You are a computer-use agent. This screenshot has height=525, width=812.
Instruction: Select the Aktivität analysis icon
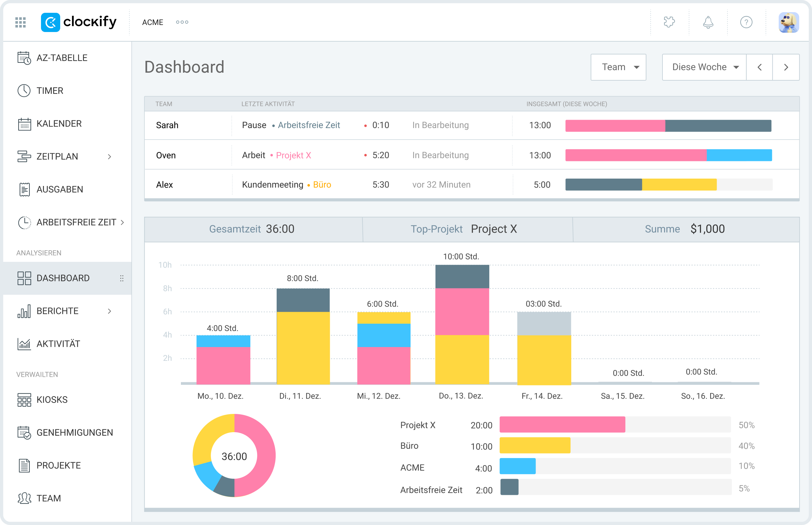point(24,343)
